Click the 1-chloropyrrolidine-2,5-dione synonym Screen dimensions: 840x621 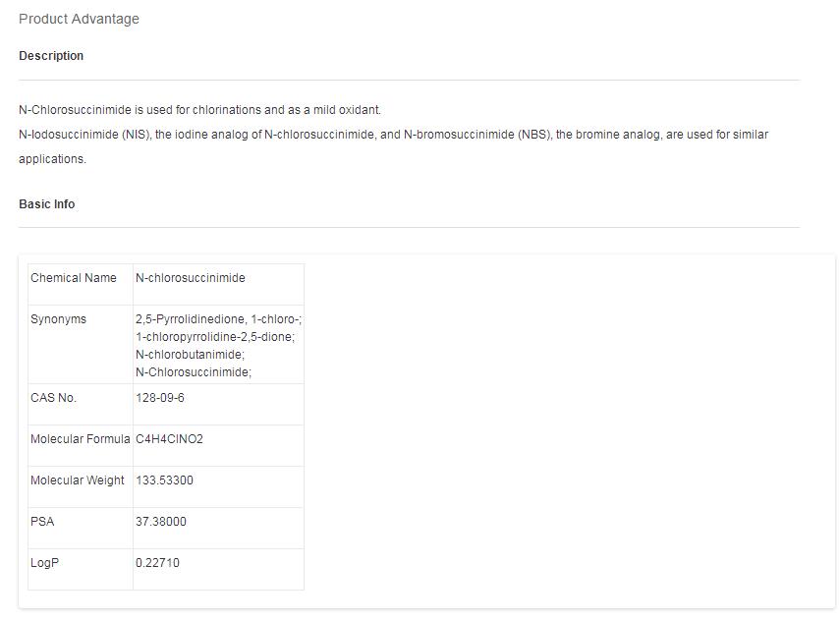tap(214, 337)
